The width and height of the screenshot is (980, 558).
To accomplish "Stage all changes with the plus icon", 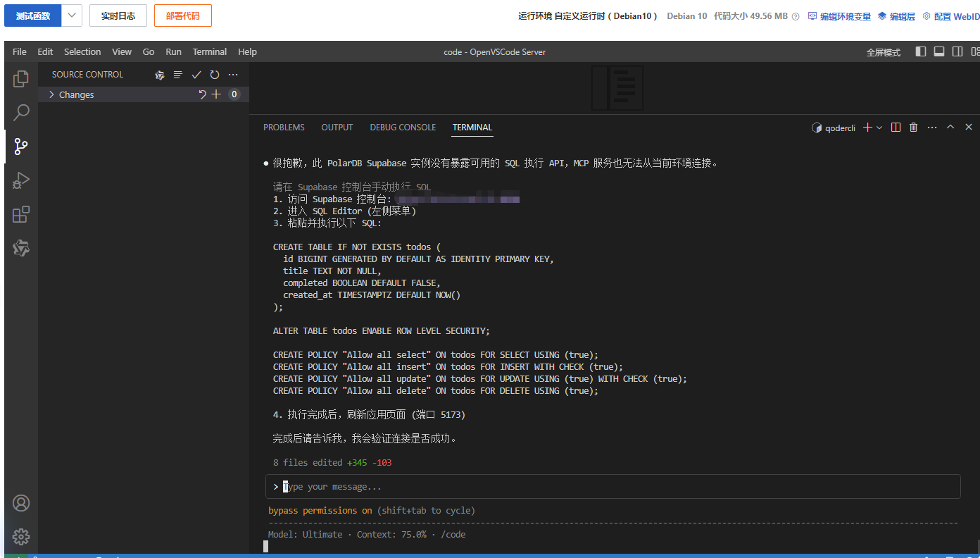I will coord(217,94).
